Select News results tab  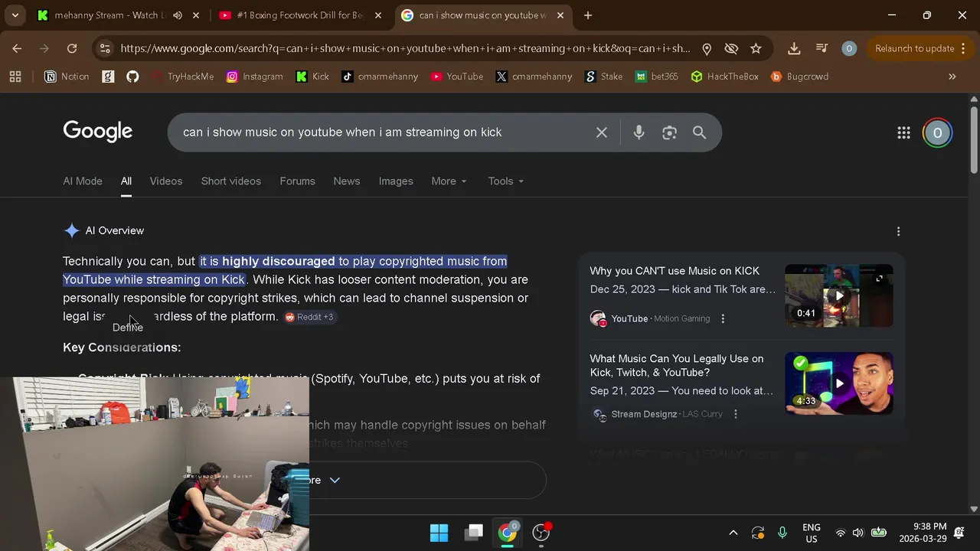(347, 181)
